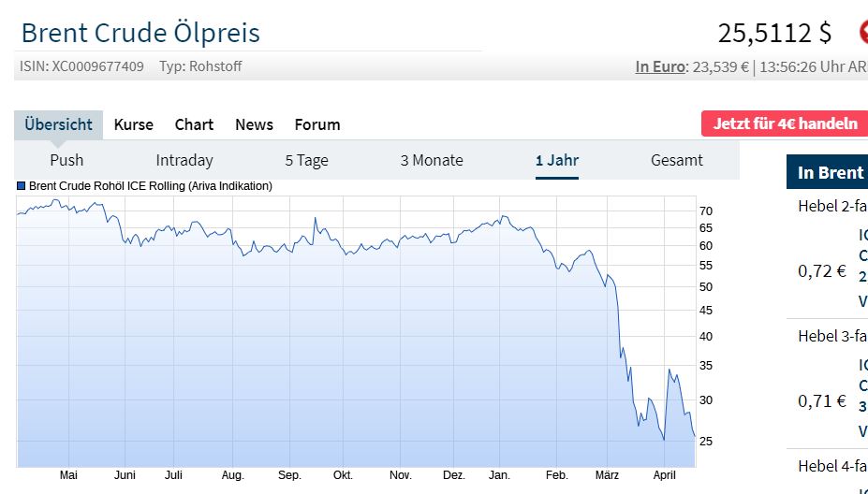Click the 'In Euro' price link
868x494 pixels.
point(660,66)
